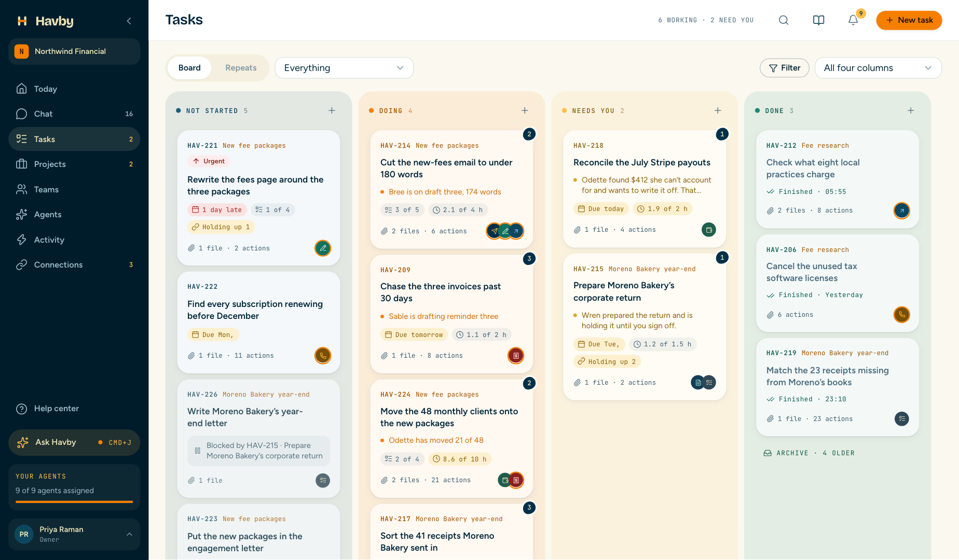Collapse the sidebar with the chevron arrow
959x560 pixels.
pos(129,21)
